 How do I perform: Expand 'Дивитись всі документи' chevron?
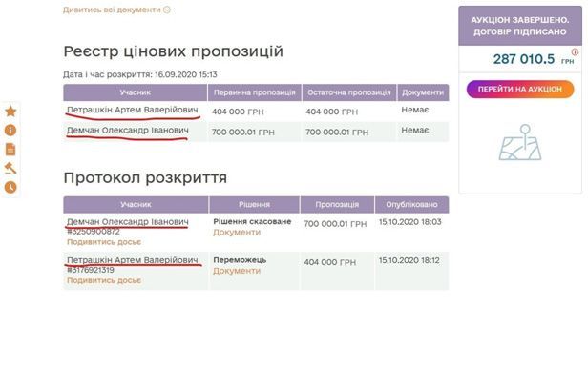tap(167, 10)
